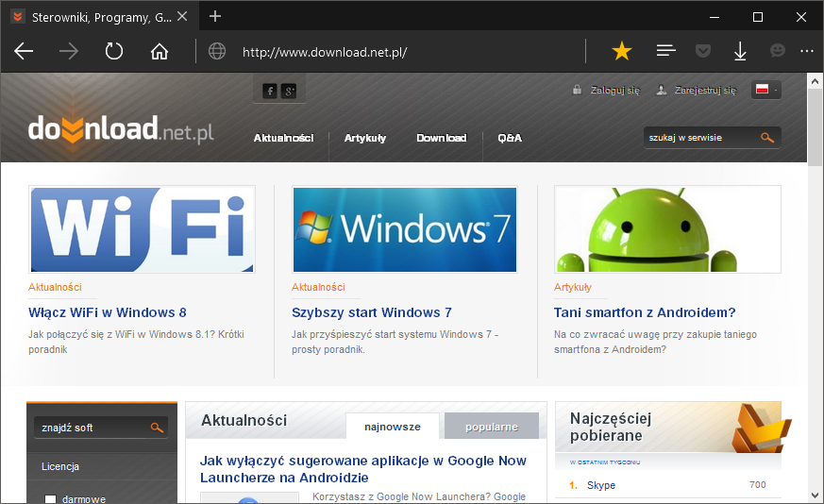The image size is (824, 504).
Task: Open the site's Facebook icon
Action: (270, 91)
